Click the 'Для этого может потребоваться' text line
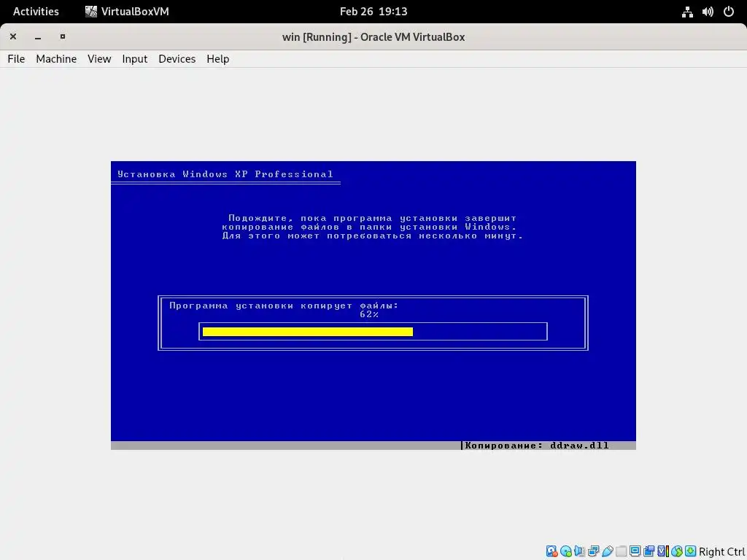This screenshot has height=560, width=747. (373, 236)
